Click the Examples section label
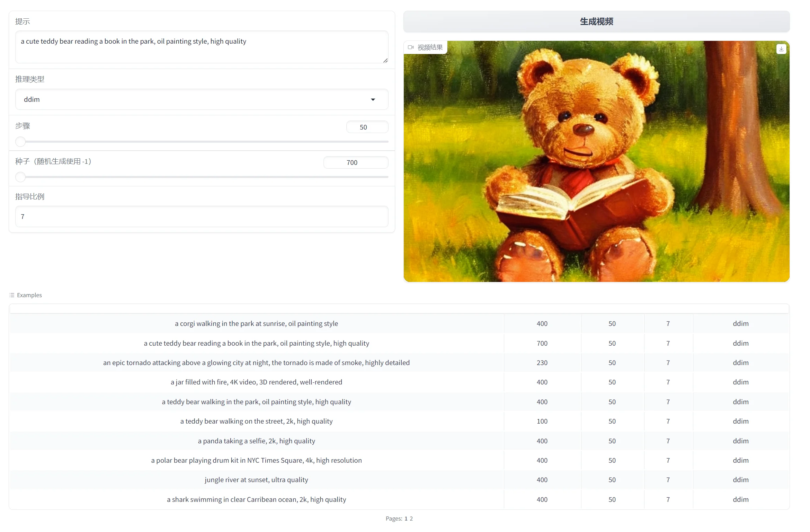The width and height of the screenshot is (810, 532). tap(29, 295)
